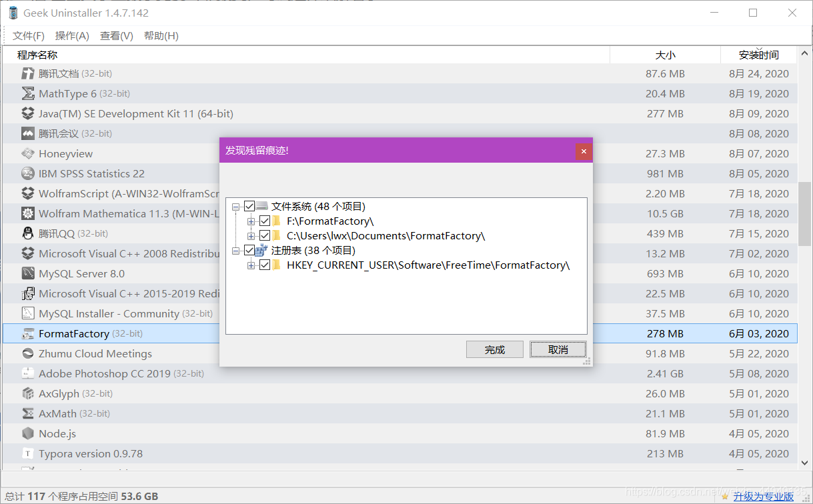Click the 4月 05, 2020 date for Node.js

[759, 433]
